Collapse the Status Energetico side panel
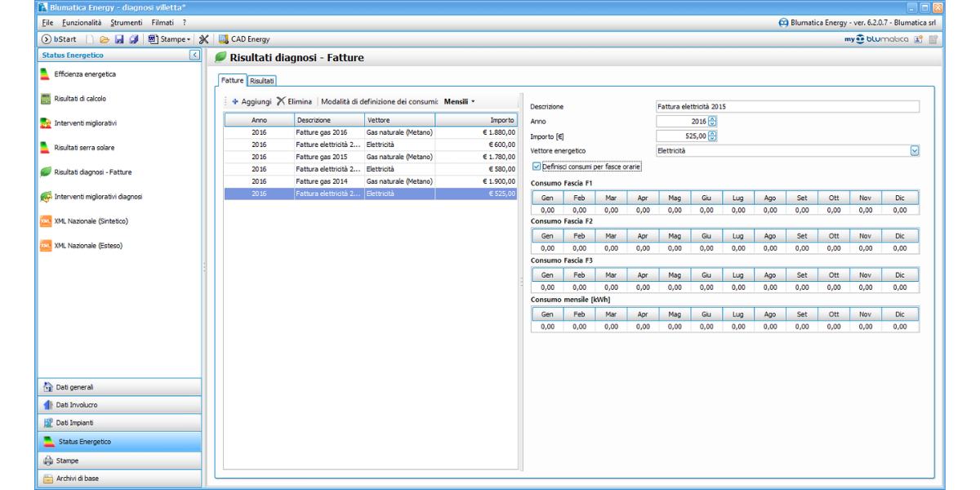Image resolution: width=980 pixels, height=490 pixels. point(194,55)
